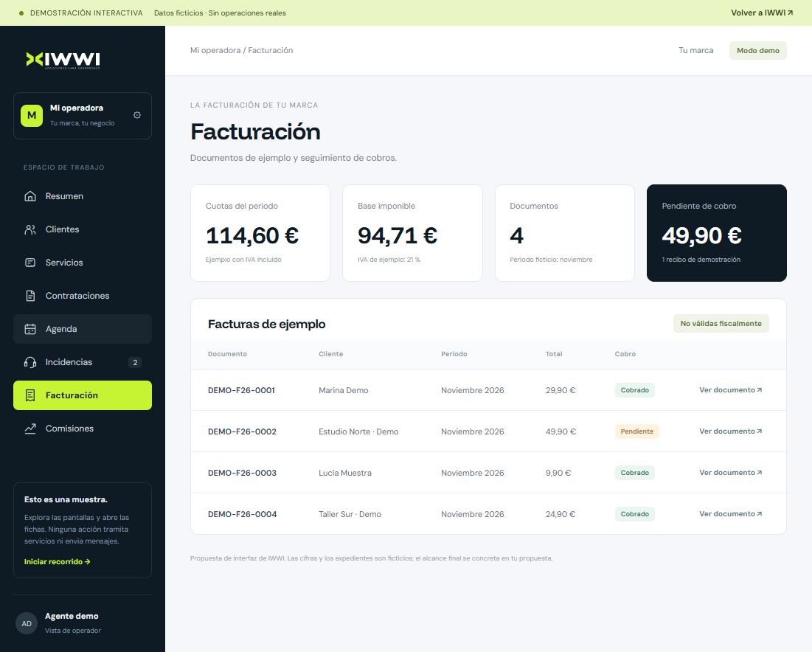Start the tour via Iniciar recorrido
Image resolution: width=812 pixels, height=652 pixels.
[58, 562]
